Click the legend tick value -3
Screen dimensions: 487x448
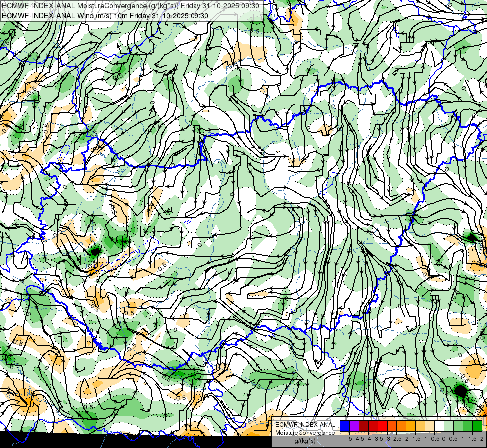coord(387,439)
